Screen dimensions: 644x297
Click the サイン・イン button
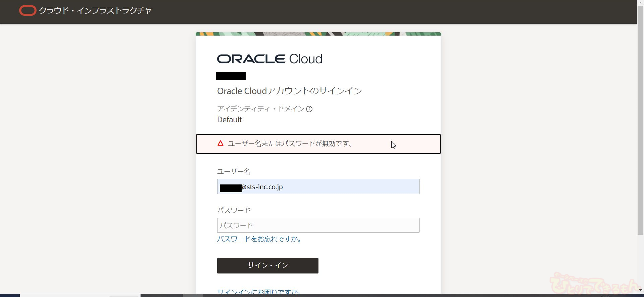tap(267, 265)
